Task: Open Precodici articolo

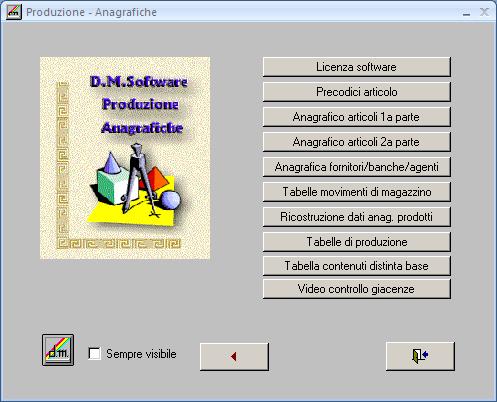Action: 357,92
